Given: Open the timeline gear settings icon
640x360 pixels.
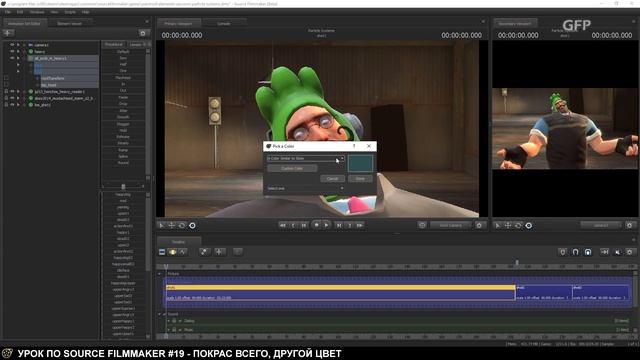Looking at the screenshot, I should coord(629,252).
